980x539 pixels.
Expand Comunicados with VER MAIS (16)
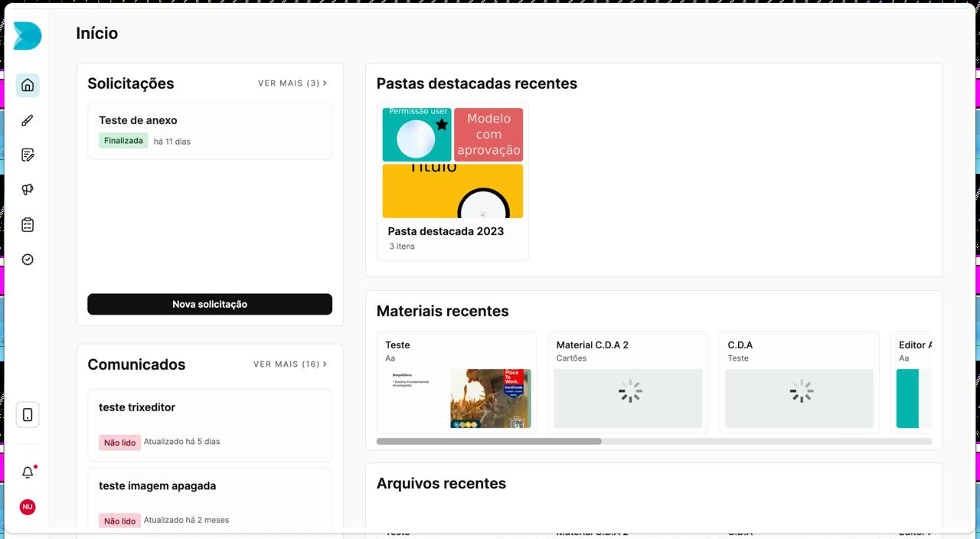[x=290, y=364]
